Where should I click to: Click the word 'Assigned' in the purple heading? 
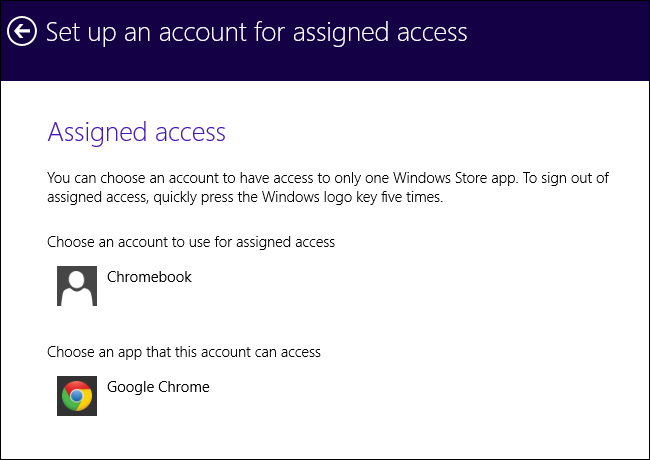coord(97,132)
